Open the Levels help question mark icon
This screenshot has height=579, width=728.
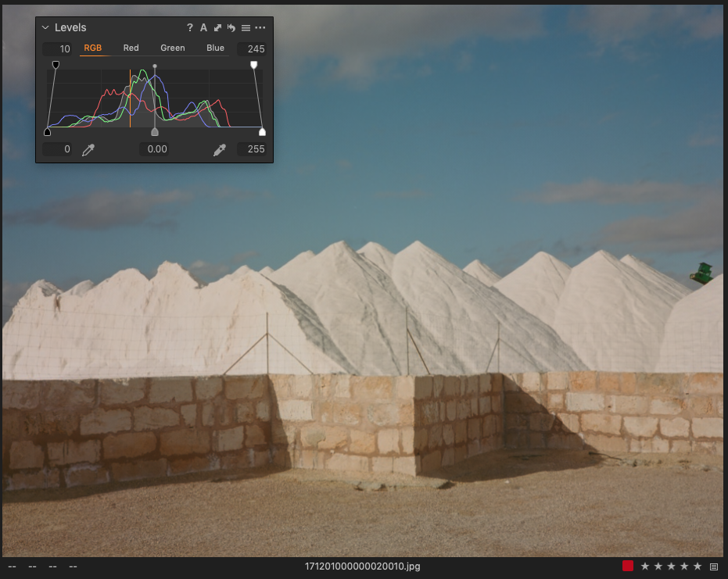coord(189,27)
